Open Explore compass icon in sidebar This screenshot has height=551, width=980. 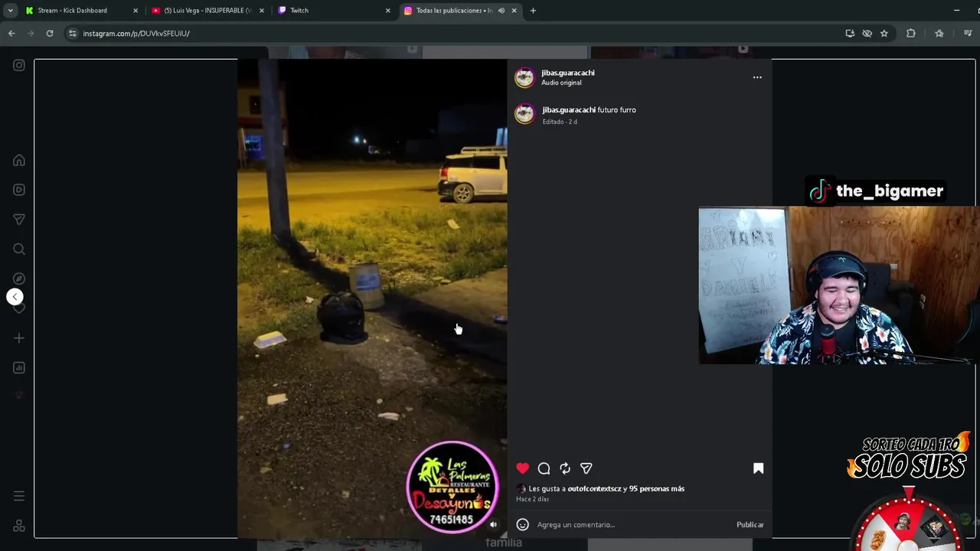[x=19, y=279]
